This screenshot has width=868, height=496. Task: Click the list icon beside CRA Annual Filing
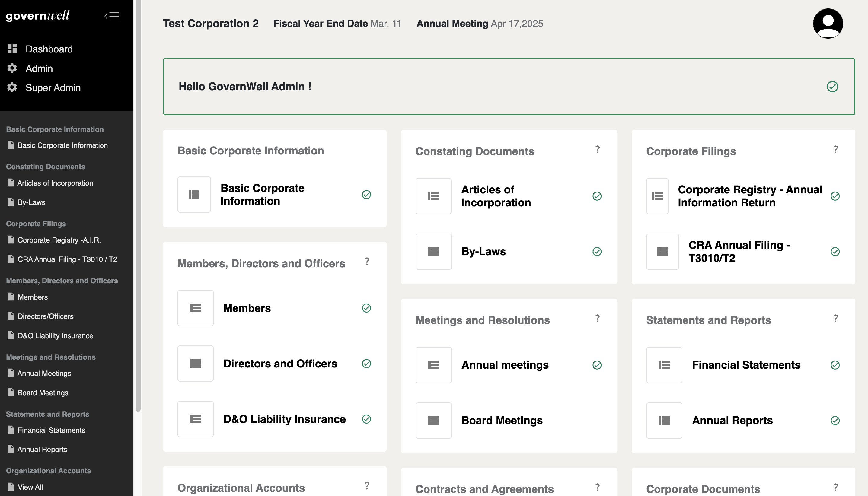coord(662,251)
